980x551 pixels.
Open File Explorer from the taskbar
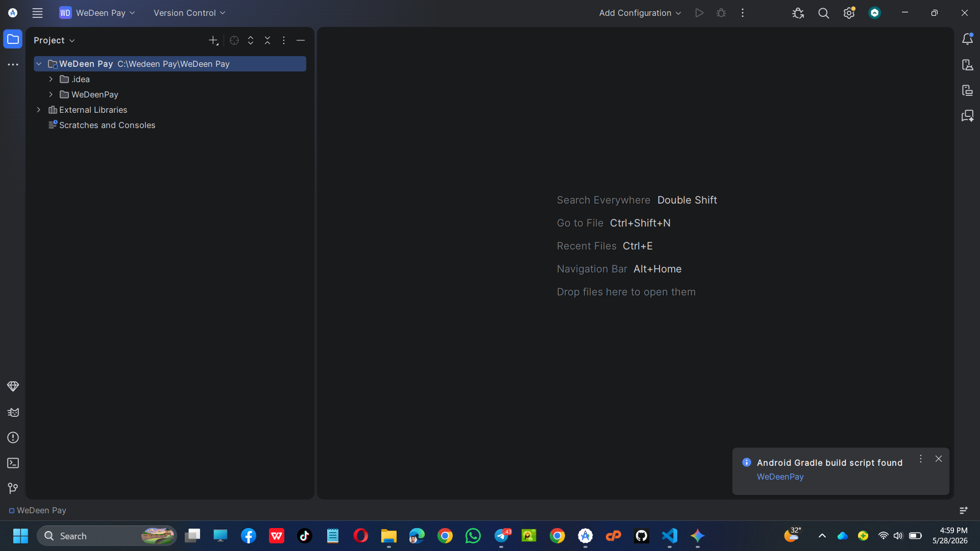[389, 536]
